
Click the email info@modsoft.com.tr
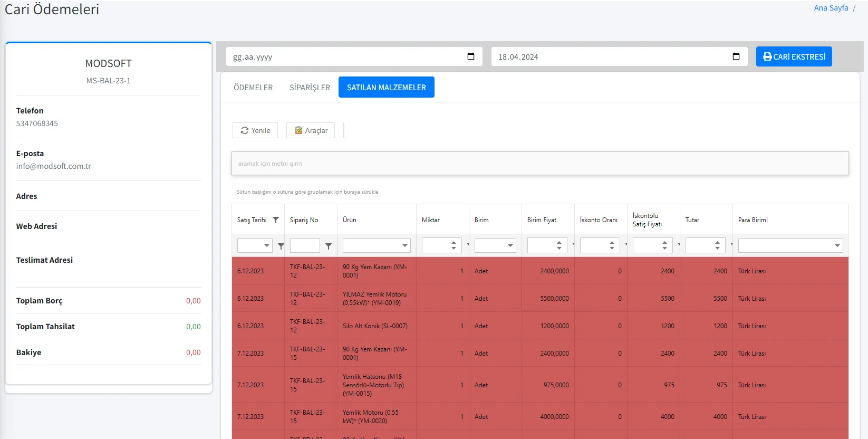coord(53,166)
